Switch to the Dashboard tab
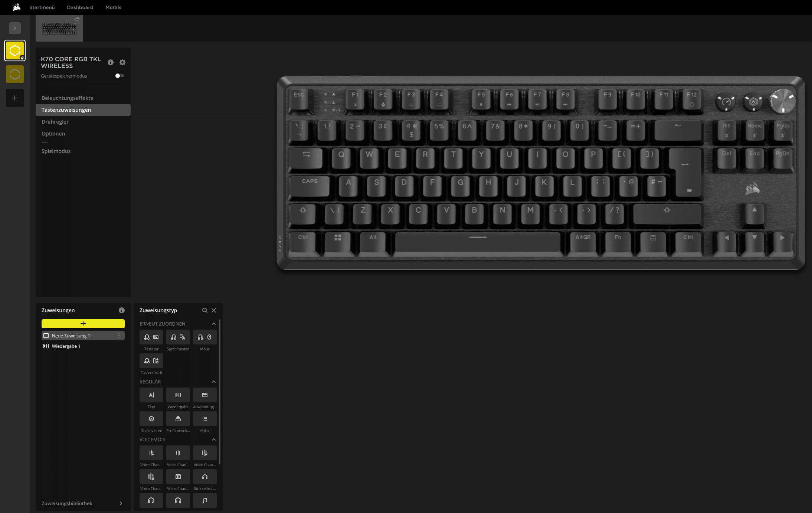The height and width of the screenshot is (513, 812). pos(80,7)
